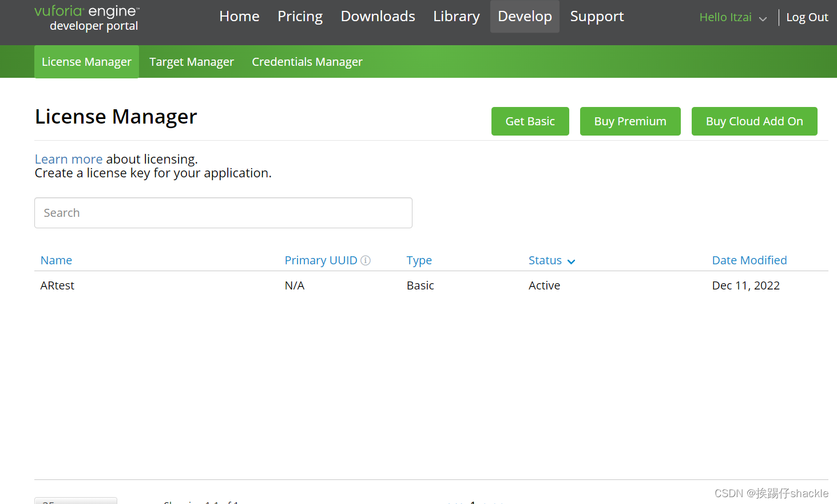Click the Get Basic button

(530, 121)
